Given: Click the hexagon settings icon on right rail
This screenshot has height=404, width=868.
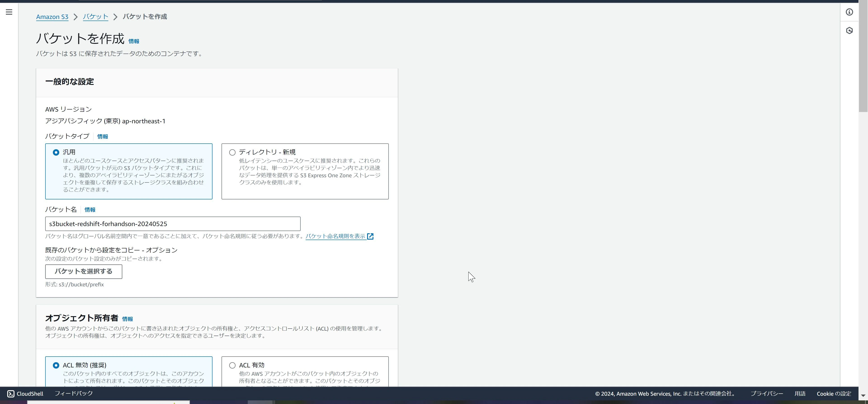Looking at the screenshot, I should pos(849,31).
